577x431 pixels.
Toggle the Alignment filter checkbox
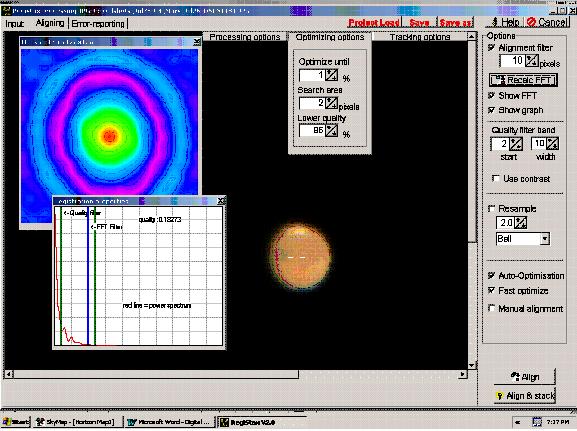pos(491,47)
